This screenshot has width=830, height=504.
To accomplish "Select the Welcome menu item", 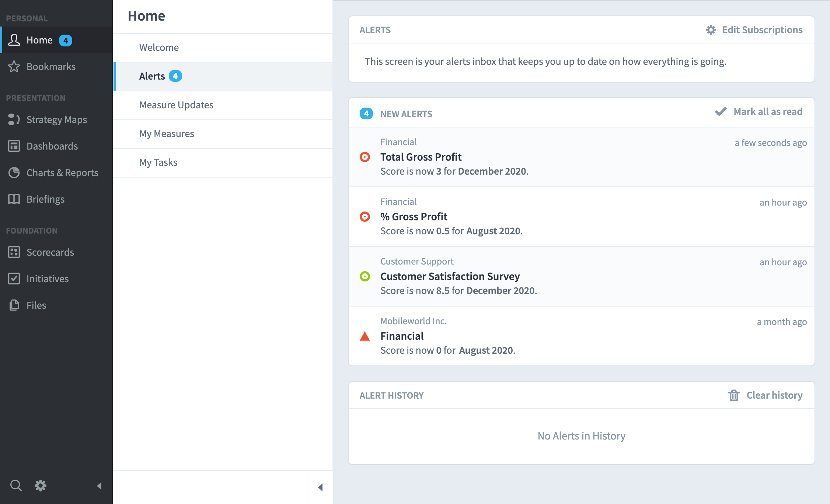I will coord(159,48).
